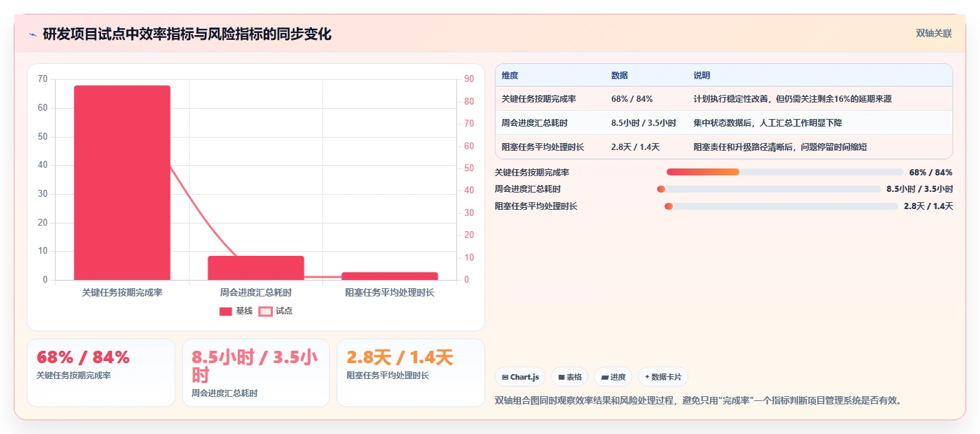Image resolution: width=980 pixels, height=434 pixels.
Task: Click the 8.5小时 / 3.5小时 stat card value
Action: pyautogui.click(x=256, y=367)
